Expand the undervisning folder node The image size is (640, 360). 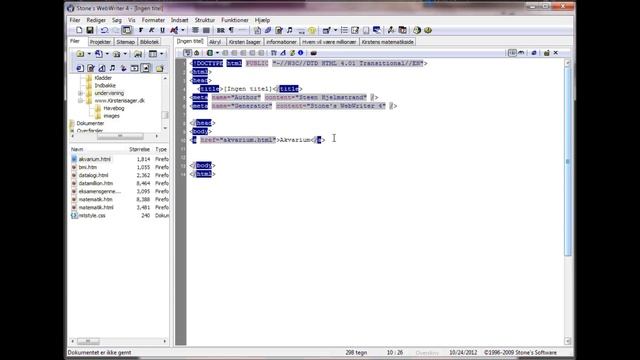point(80,93)
